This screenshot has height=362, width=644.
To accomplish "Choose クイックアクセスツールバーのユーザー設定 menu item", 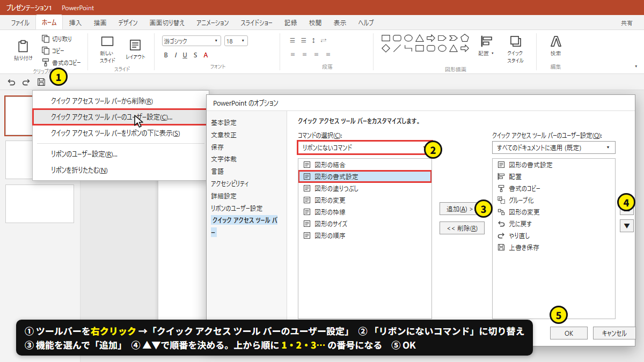I will click(120, 117).
